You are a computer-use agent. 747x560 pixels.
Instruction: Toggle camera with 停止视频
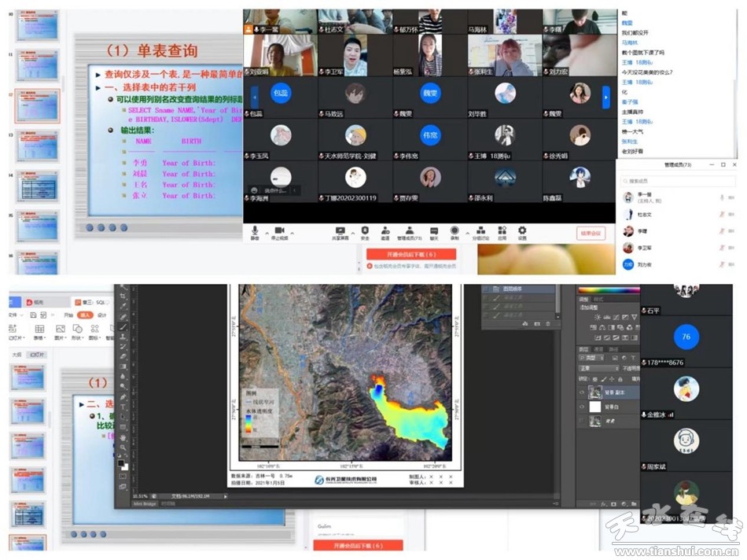[278, 231]
